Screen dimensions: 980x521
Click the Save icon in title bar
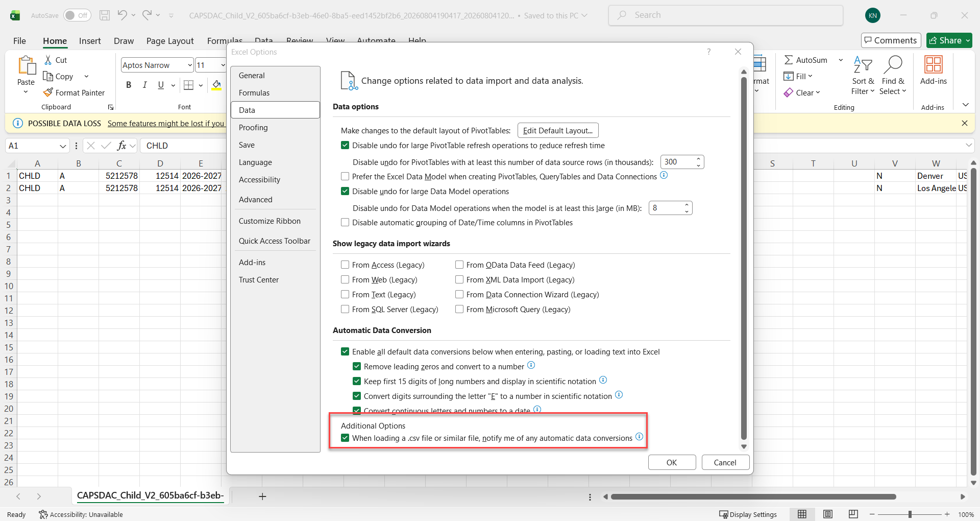click(x=105, y=15)
